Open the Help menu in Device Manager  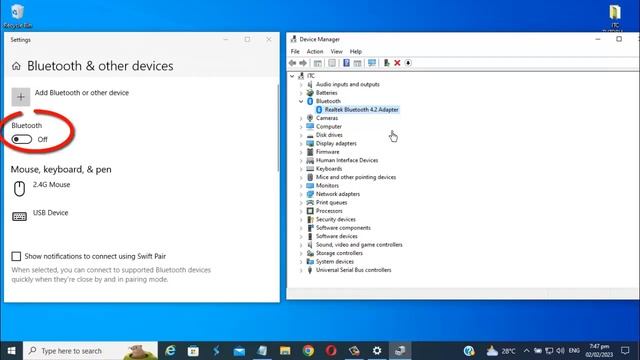coord(356,51)
